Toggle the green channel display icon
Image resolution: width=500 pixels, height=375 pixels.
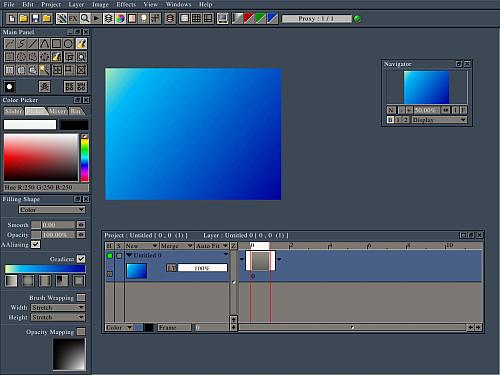(x=260, y=18)
